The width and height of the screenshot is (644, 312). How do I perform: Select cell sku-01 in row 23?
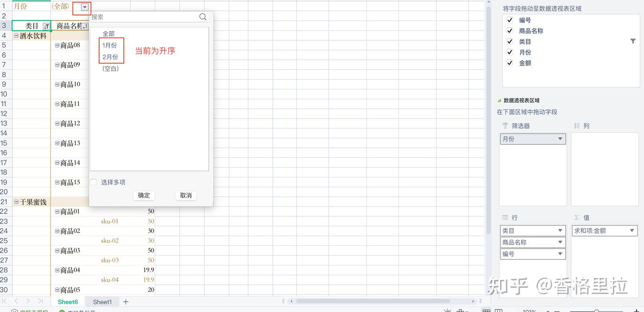point(110,221)
